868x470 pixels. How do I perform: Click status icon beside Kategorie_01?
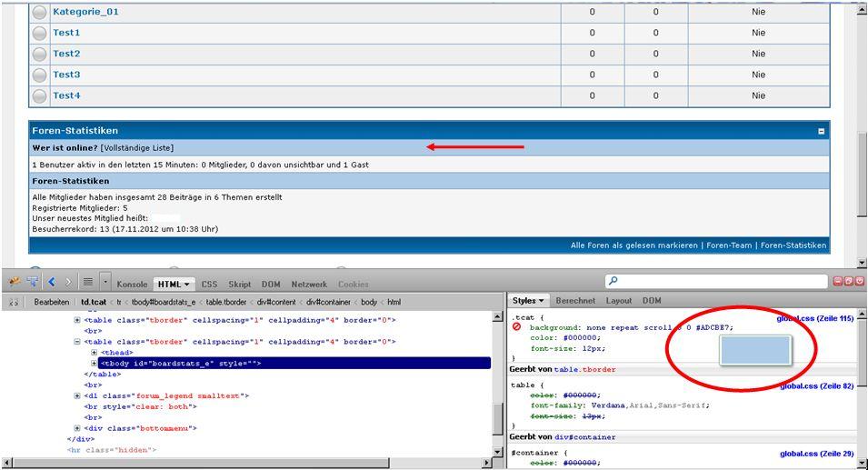pyautogui.click(x=39, y=12)
